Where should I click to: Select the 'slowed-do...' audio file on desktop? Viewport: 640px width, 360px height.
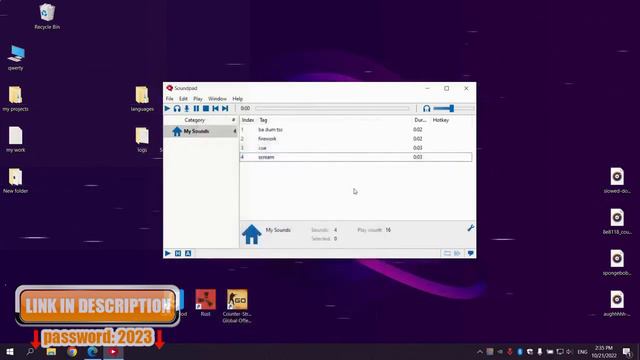click(x=617, y=180)
